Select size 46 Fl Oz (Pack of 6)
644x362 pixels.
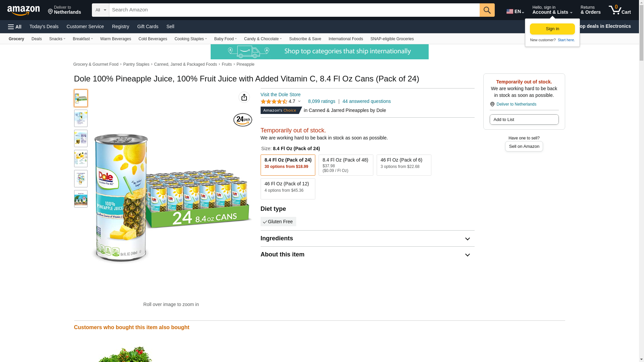[x=404, y=165]
